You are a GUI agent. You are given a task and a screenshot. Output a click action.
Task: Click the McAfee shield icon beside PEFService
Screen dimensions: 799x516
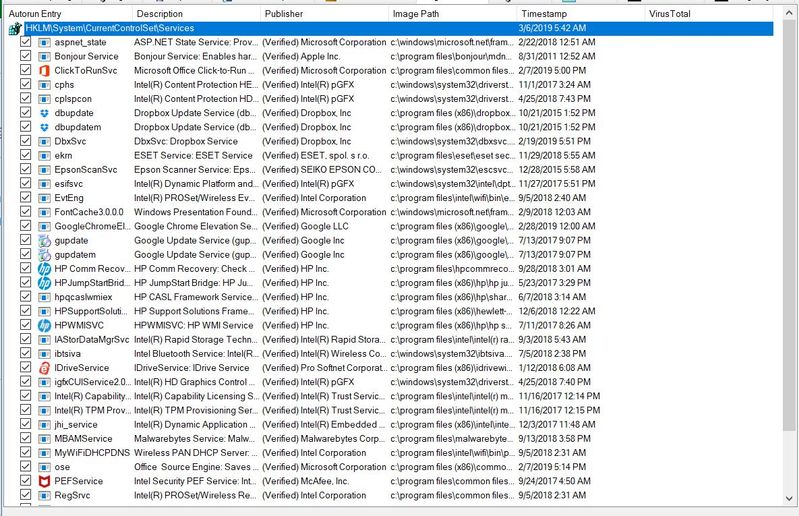click(44, 481)
